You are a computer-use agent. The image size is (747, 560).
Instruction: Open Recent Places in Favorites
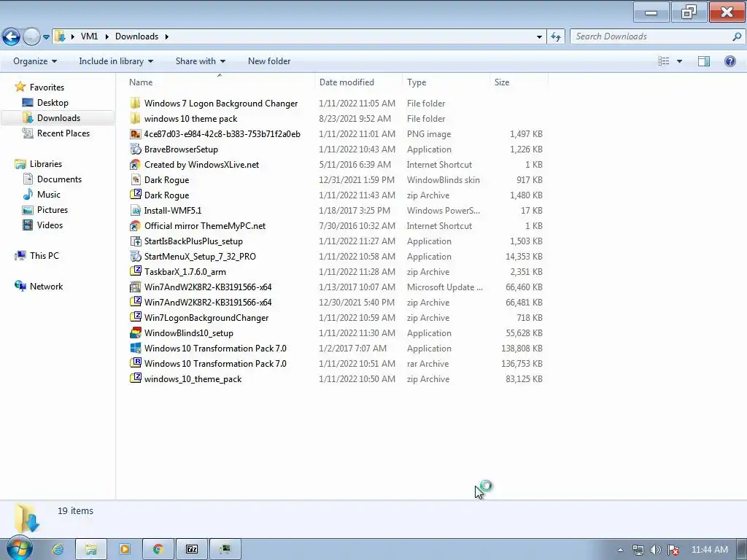(x=63, y=133)
